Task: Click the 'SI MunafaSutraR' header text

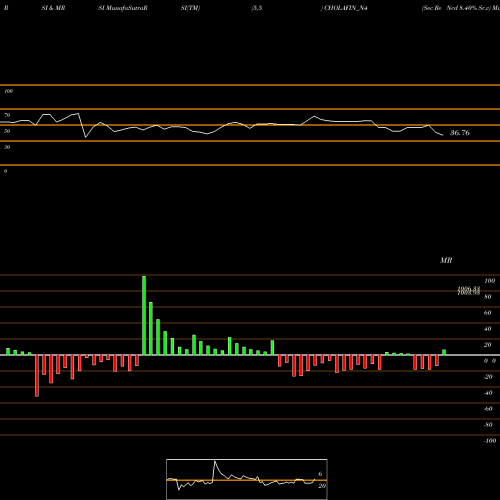Action: coord(123,8)
